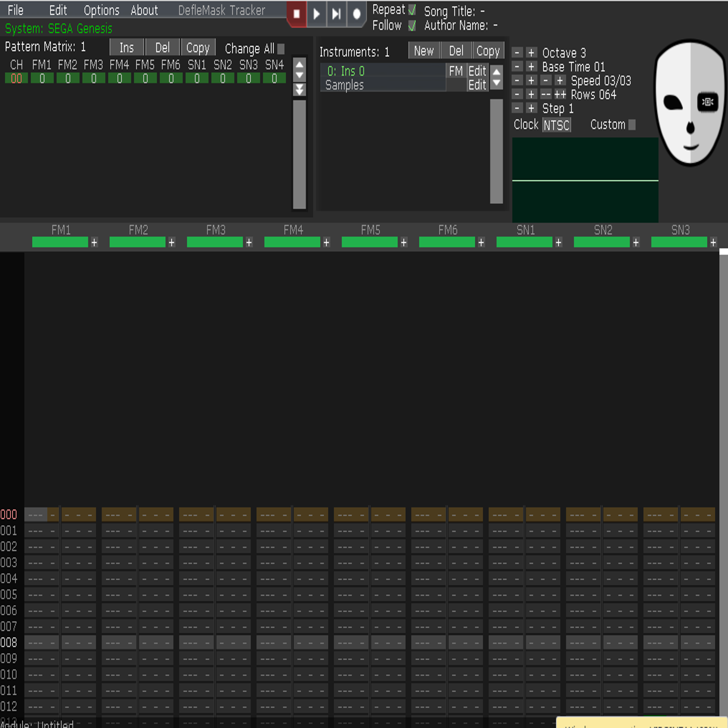Adjust the FM5 channel green volume bar

(370, 242)
